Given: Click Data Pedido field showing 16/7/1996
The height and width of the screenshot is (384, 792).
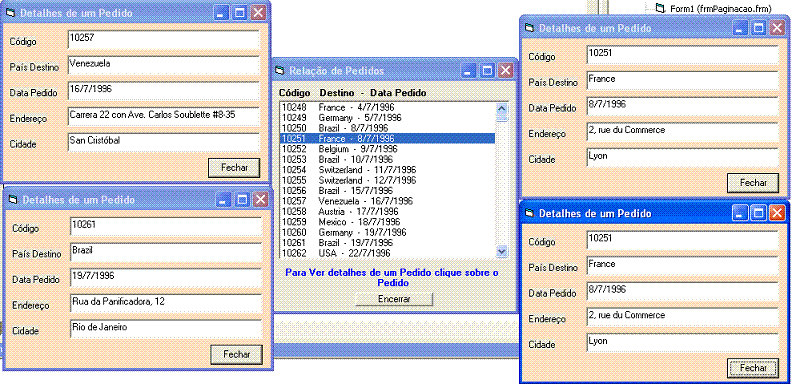Looking at the screenshot, I should pos(164,91).
